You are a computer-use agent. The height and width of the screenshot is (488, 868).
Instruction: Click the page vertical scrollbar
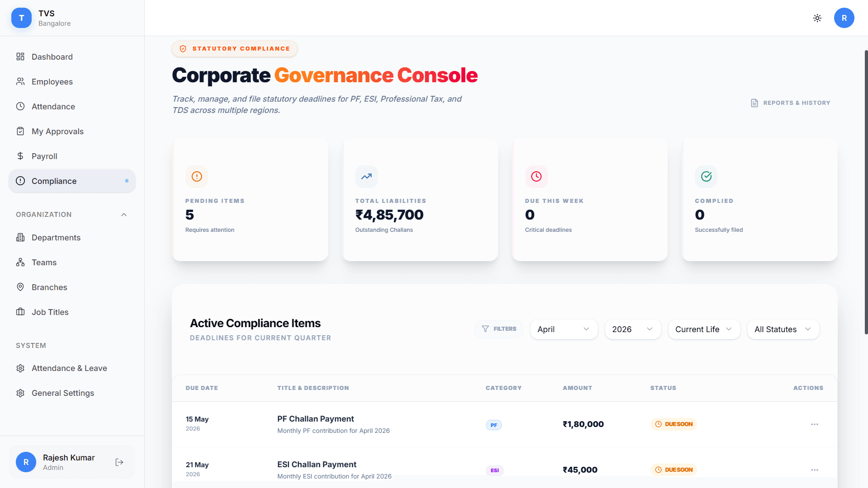tap(866, 192)
